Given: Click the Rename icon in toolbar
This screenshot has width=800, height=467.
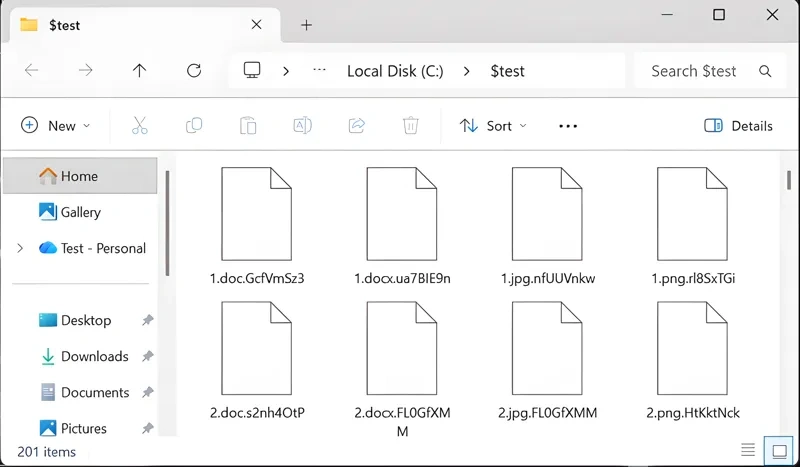Looking at the screenshot, I should click(302, 126).
